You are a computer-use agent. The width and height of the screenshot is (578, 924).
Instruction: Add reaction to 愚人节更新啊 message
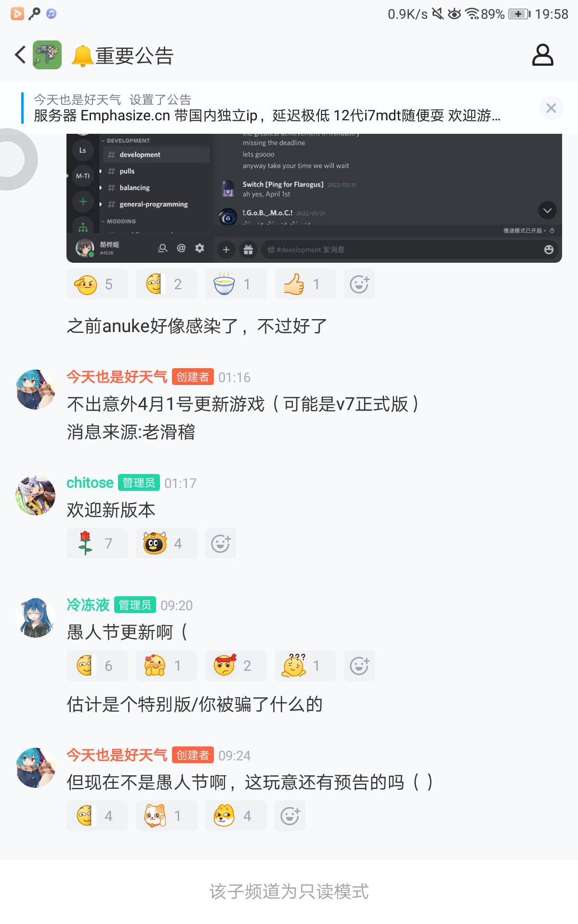[359, 666]
